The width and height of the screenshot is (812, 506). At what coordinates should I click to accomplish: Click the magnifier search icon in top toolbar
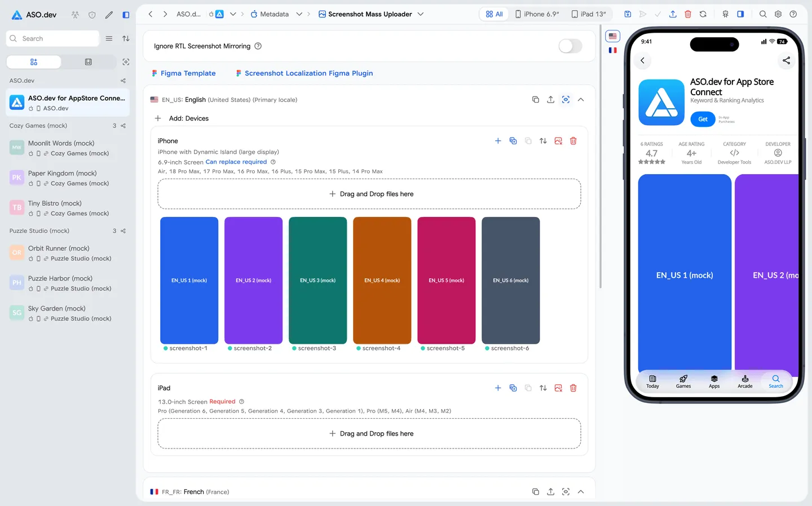[763, 14]
